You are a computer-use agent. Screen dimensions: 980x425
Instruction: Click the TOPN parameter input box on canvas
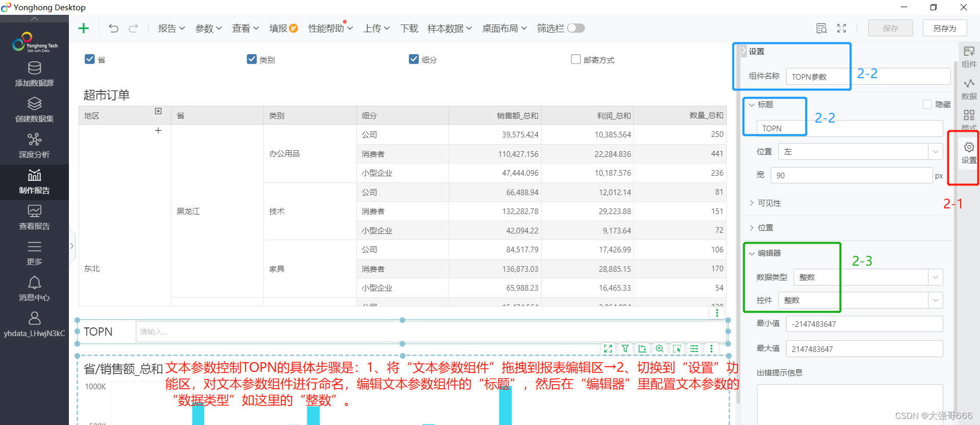[x=431, y=332]
